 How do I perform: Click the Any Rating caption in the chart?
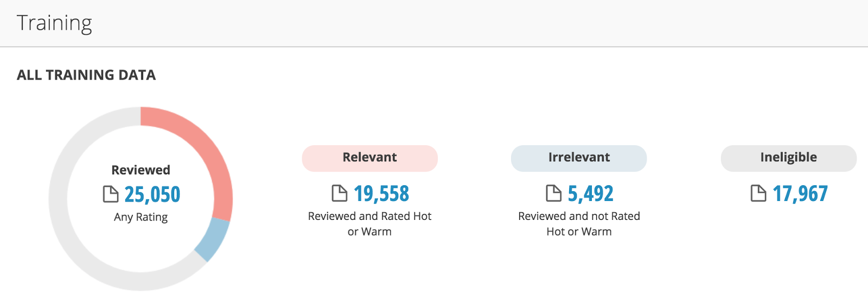click(x=141, y=217)
